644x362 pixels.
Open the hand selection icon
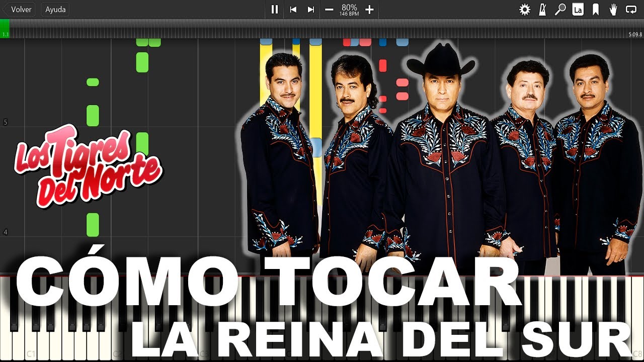click(613, 10)
